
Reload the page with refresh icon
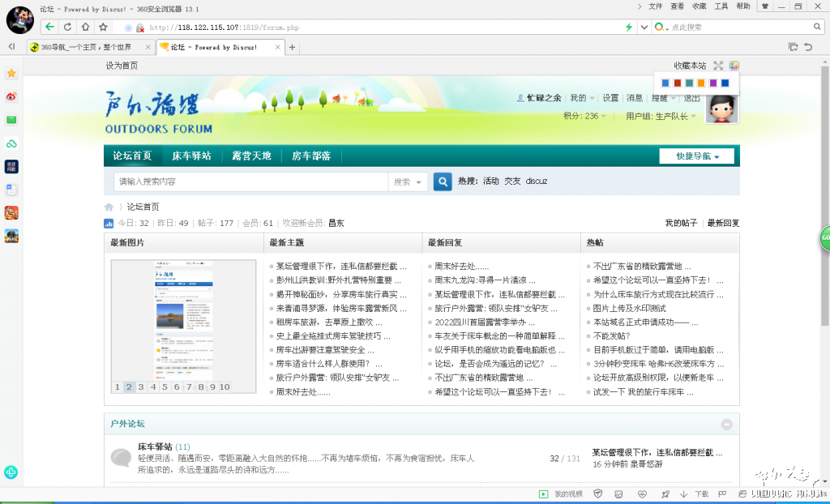(x=68, y=27)
